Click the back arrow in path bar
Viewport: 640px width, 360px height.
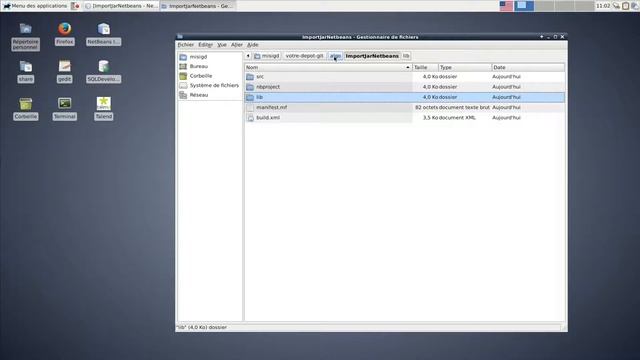(x=248, y=56)
